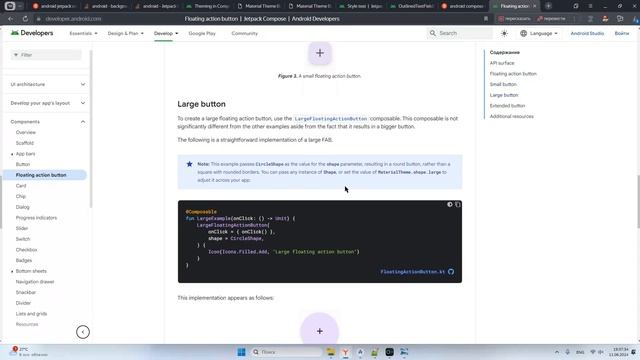The width and height of the screenshot is (640, 360).
Task: Open the FloatingActionButton.kt source link
Action: (x=412, y=272)
